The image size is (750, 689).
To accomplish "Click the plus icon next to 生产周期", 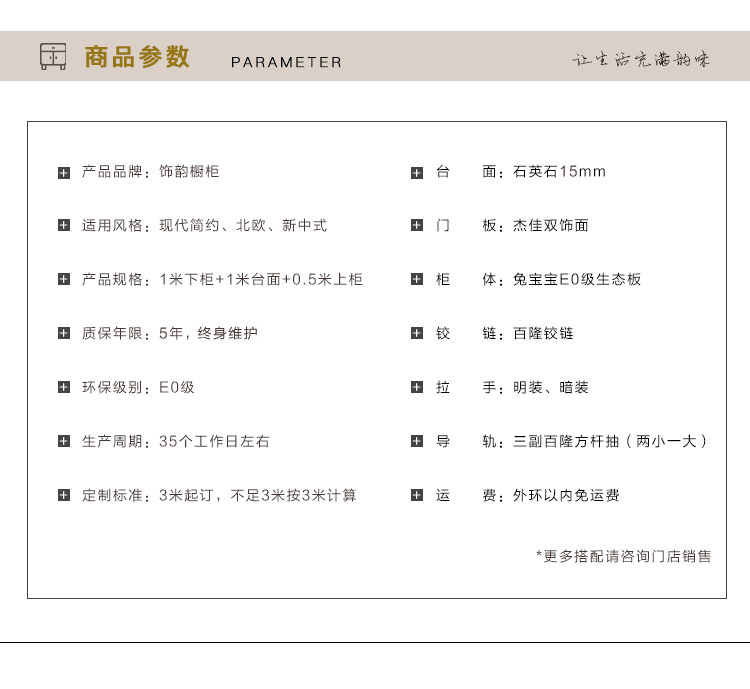I will point(64,441).
